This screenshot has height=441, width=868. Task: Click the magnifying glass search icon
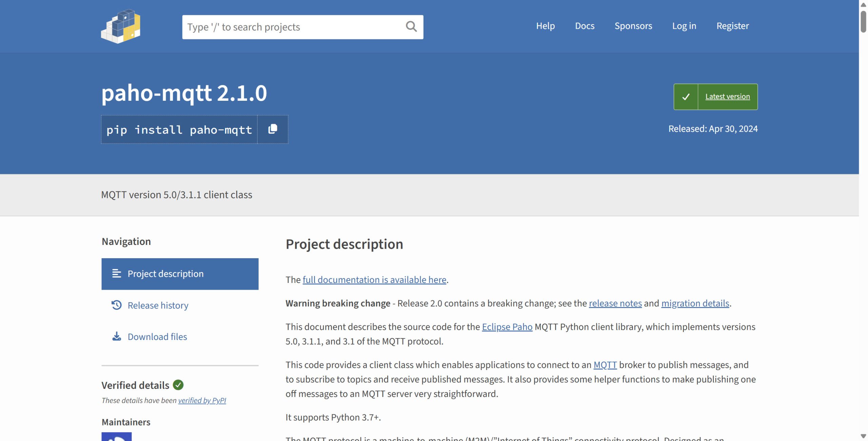click(x=411, y=26)
